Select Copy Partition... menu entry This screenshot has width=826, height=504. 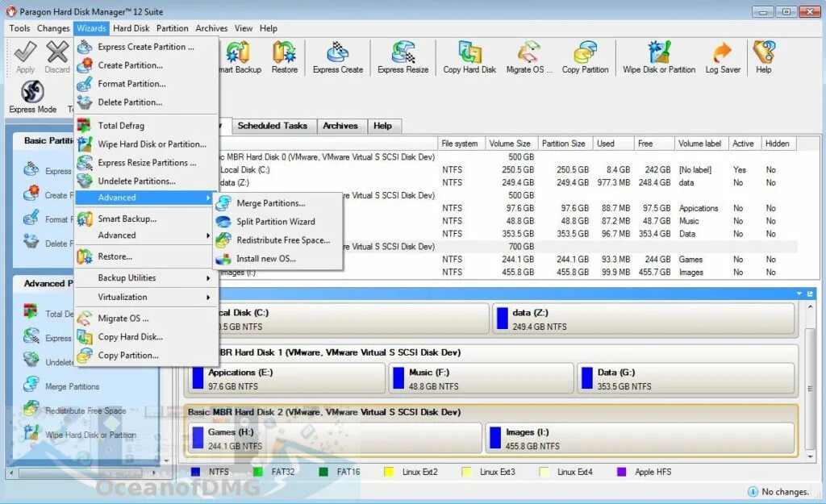pos(147,356)
